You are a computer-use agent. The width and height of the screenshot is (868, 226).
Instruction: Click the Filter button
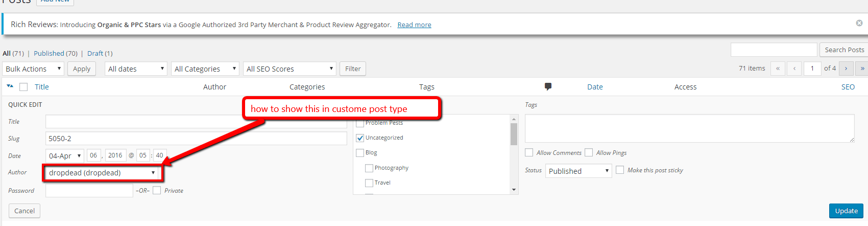click(x=353, y=69)
